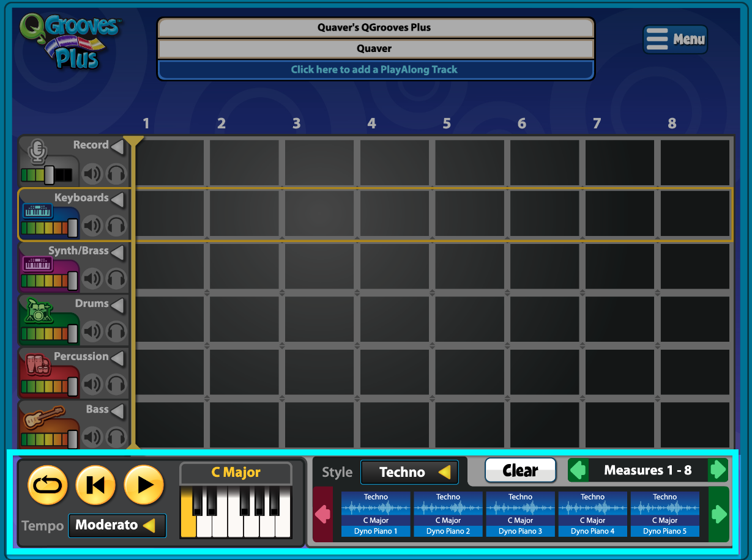This screenshot has width=752, height=560.
Task: Click the Record track microphone icon
Action: coord(38,151)
